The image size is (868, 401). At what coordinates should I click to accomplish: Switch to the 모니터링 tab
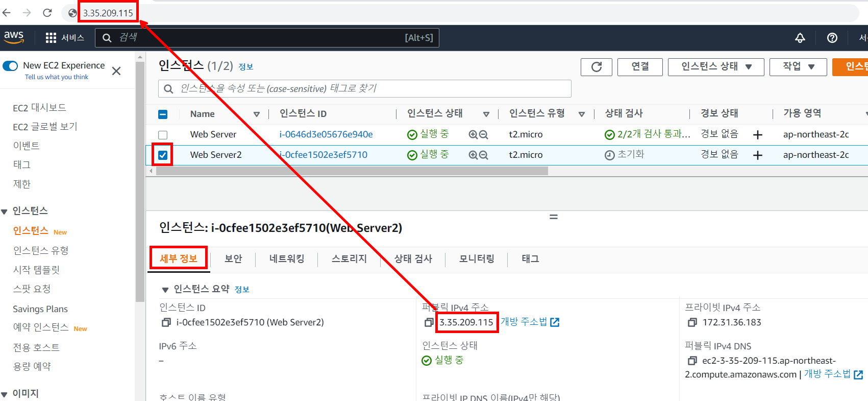pyautogui.click(x=477, y=259)
